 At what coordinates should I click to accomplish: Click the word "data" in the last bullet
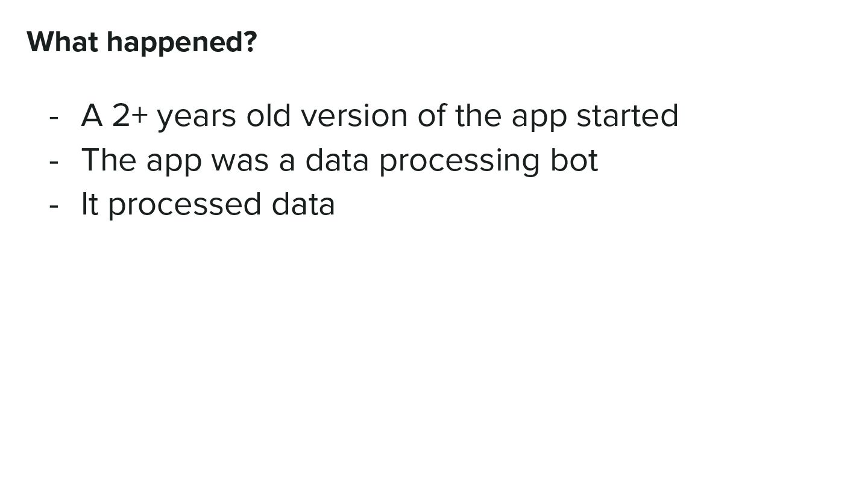coord(303,204)
